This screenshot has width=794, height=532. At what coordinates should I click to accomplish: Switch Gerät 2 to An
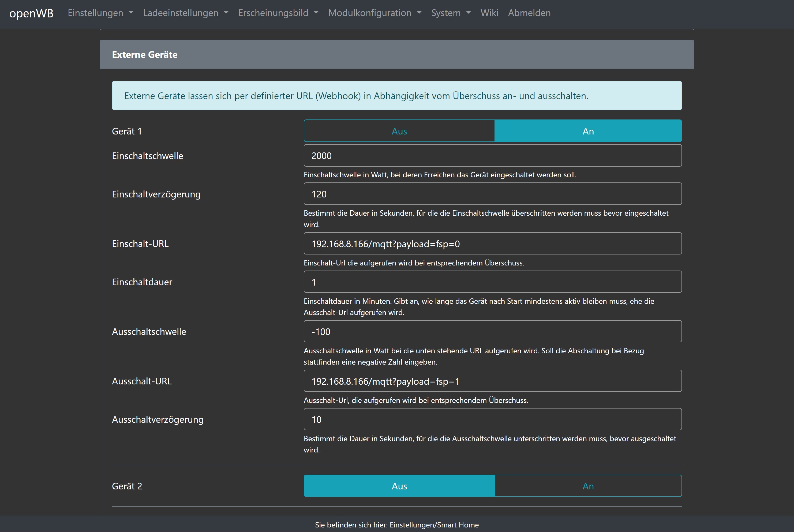click(588, 486)
